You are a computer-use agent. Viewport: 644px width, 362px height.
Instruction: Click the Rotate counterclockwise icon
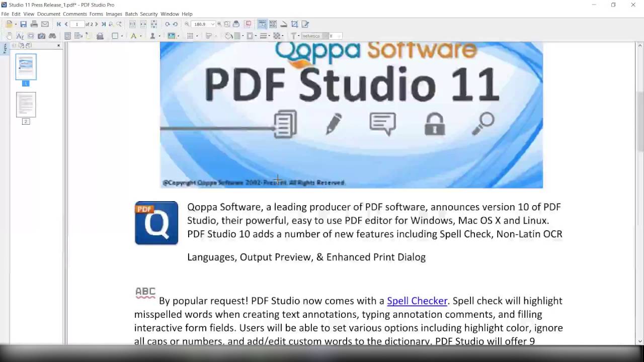[175, 24]
